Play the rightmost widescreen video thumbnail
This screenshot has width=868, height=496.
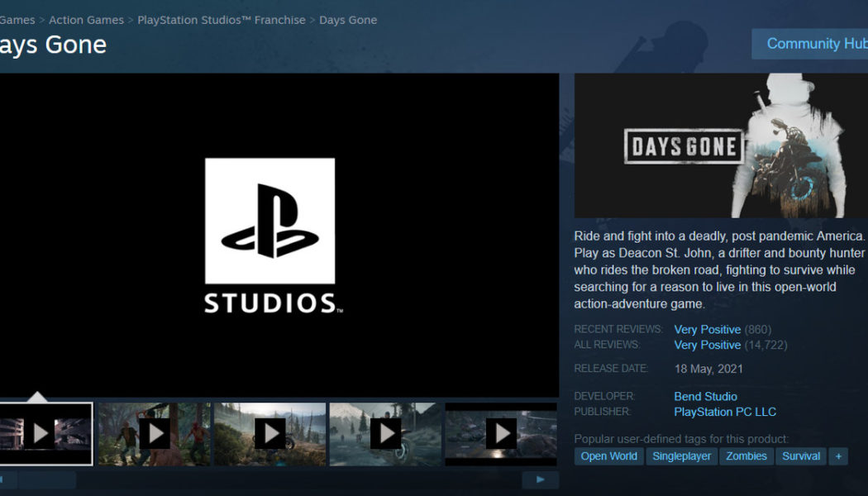500,434
